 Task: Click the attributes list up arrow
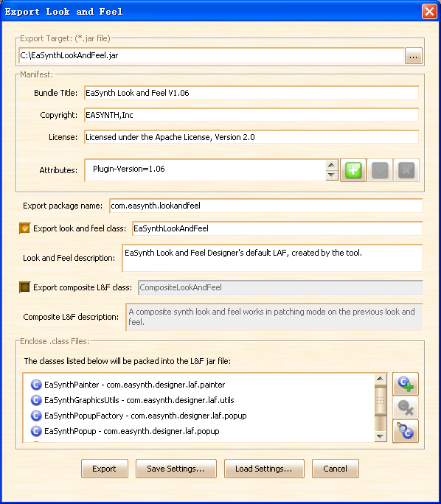pos(331,165)
